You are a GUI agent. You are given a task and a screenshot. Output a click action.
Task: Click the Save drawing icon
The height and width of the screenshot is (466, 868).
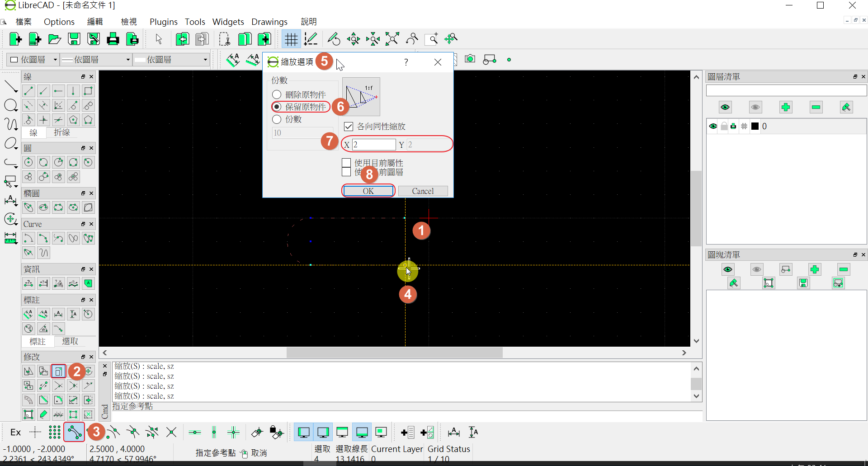[x=74, y=39]
